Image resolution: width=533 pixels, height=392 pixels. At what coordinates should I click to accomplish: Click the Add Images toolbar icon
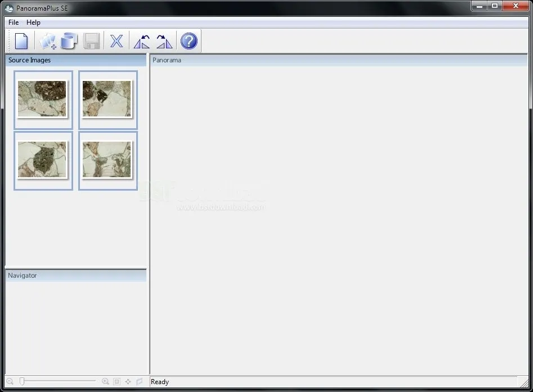click(48, 41)
